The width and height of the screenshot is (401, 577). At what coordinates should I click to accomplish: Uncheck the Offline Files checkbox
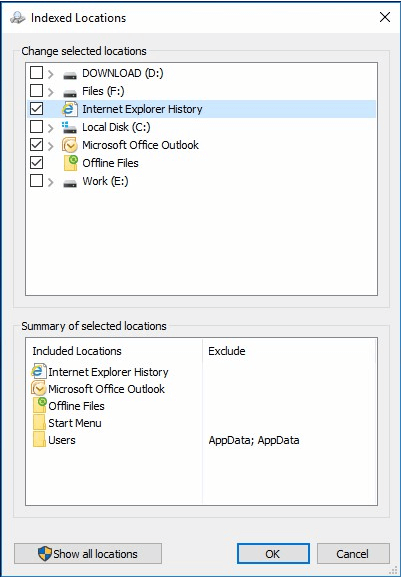tap(36, 163)
